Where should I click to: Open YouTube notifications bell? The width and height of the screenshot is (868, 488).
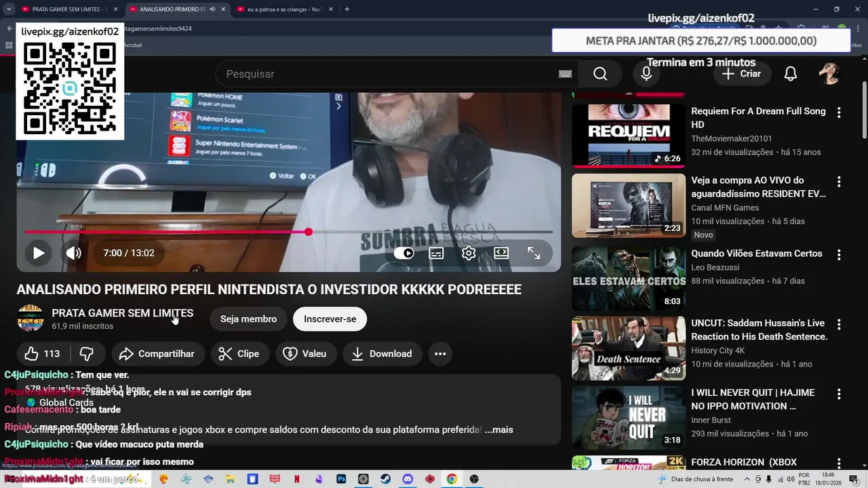point(791,74)
